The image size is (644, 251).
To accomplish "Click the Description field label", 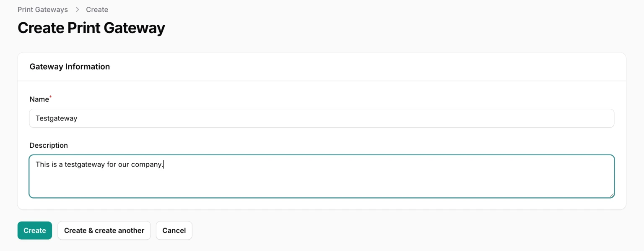I will (49, 146).
